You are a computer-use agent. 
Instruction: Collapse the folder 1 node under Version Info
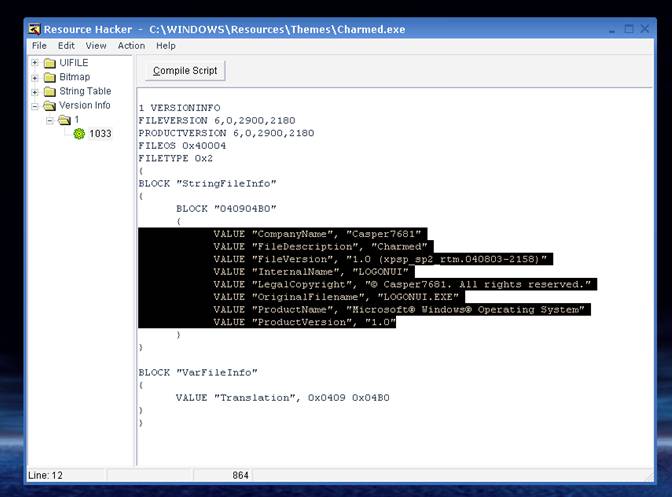coord(50,120)
